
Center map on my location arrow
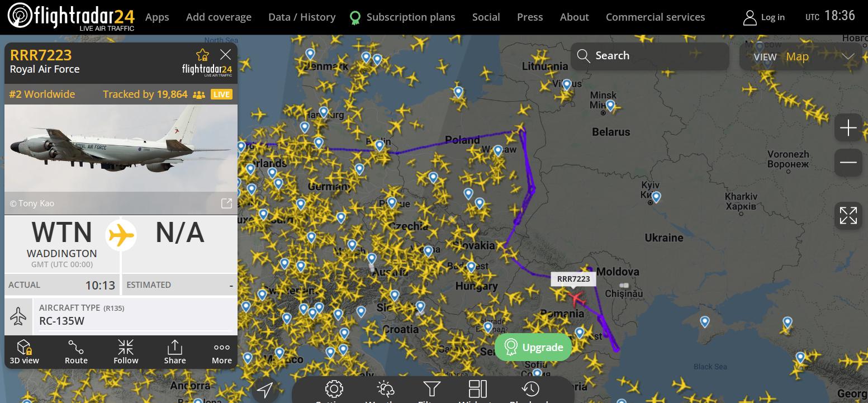click(x=265, y=390)
